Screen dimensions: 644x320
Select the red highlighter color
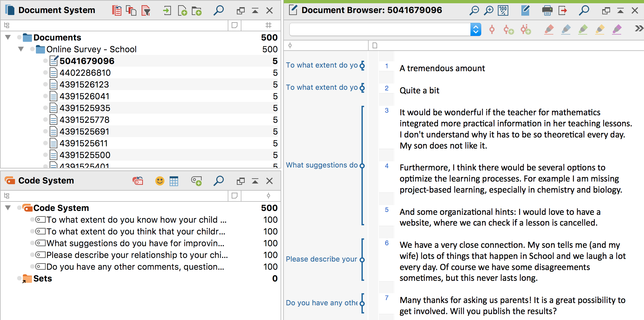(x=549, y=30)
